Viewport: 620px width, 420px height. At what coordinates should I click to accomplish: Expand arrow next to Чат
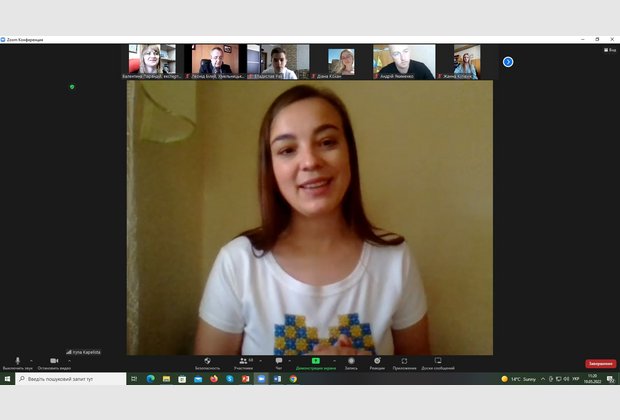(x=290, y=361)
